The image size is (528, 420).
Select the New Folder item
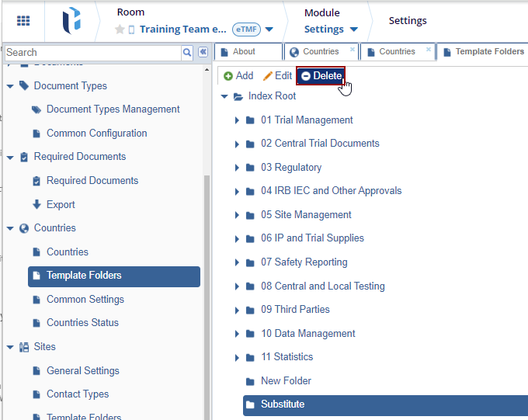click(286, 381)
